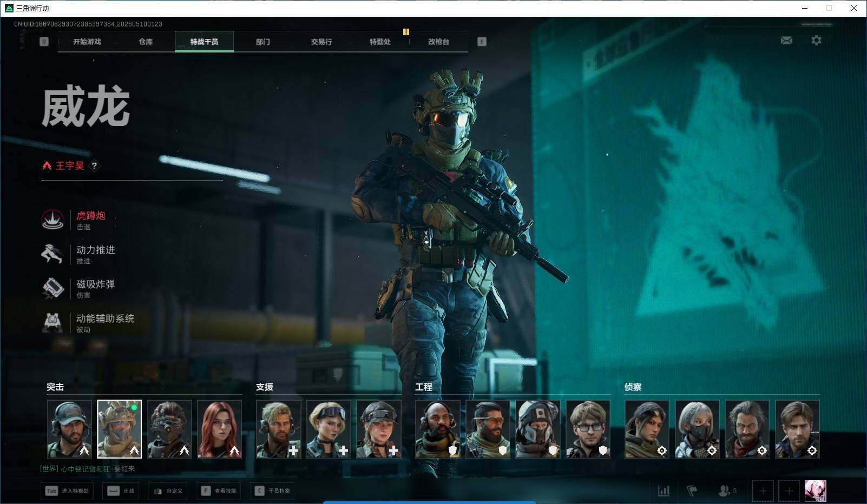Select the bald bearded engineer operator
The width and height of the screenshot is (867, 504).
pyautogui.click(x=438, y=429)
